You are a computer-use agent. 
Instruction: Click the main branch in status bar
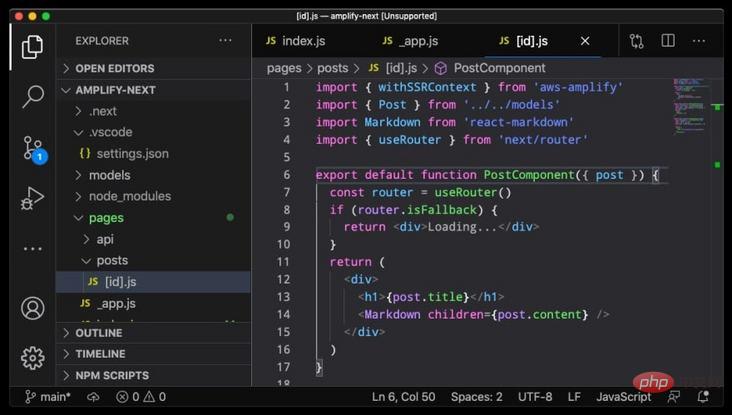(47, 397)
